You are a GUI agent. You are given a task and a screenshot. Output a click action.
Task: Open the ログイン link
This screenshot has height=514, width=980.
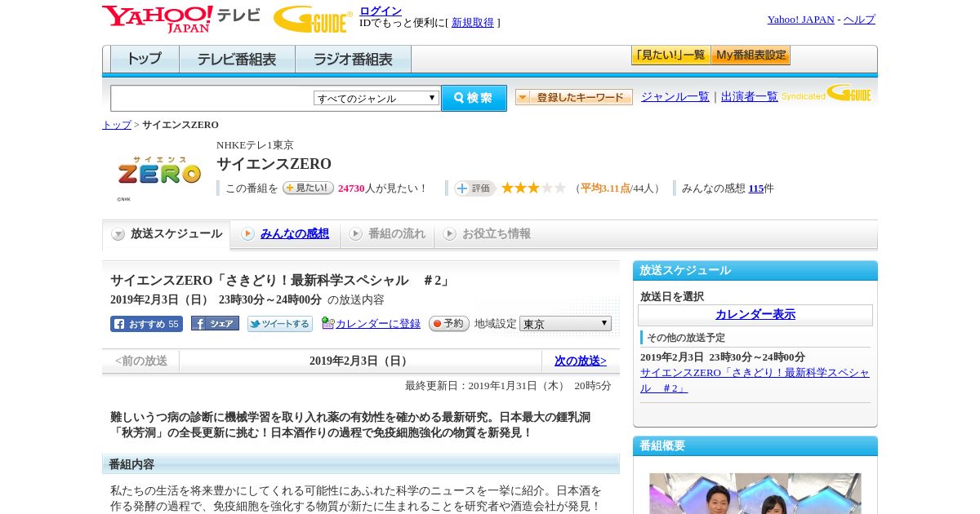[x=381, y=11]
